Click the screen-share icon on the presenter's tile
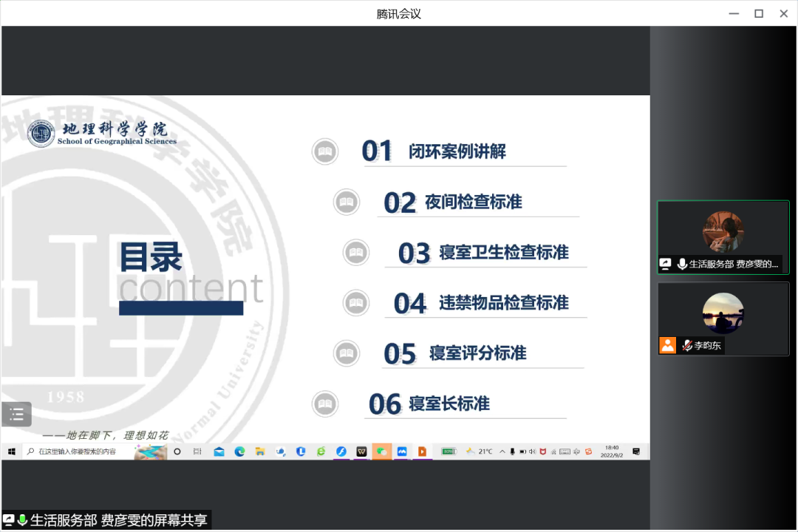Image resolution: width=798 pixels, height=532 pixels. (x=665, y=264)
